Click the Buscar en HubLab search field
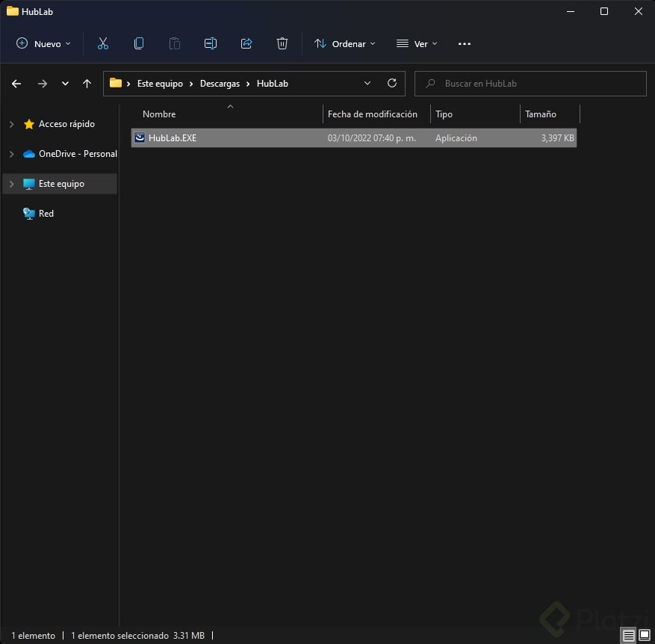 (530, 84)
